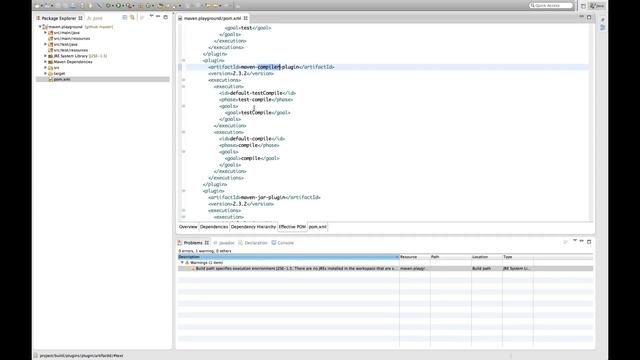Switch to the Effective POM tab

(292, 227)
